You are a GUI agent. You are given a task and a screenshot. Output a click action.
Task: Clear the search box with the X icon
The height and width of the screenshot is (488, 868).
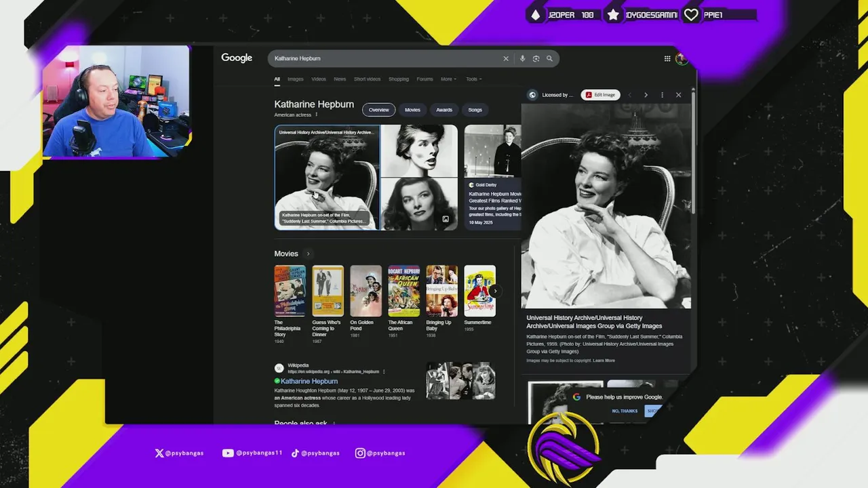pyautogui.click(x=505, y=58)
